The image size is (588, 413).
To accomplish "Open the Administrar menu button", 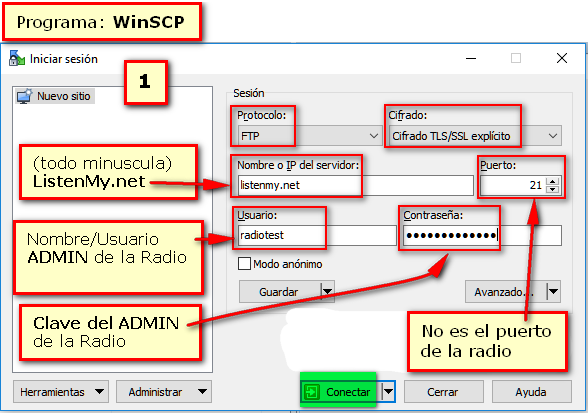I will click(164, 392).
